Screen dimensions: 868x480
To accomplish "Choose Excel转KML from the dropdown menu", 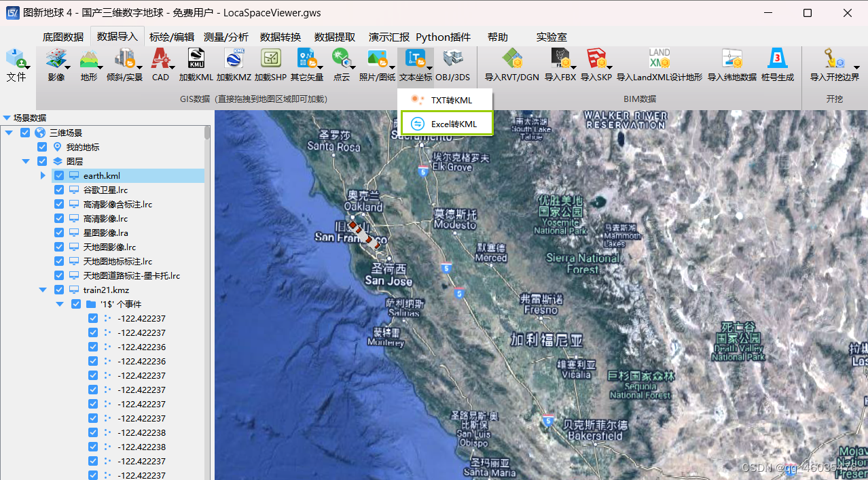I will [447, 124].
